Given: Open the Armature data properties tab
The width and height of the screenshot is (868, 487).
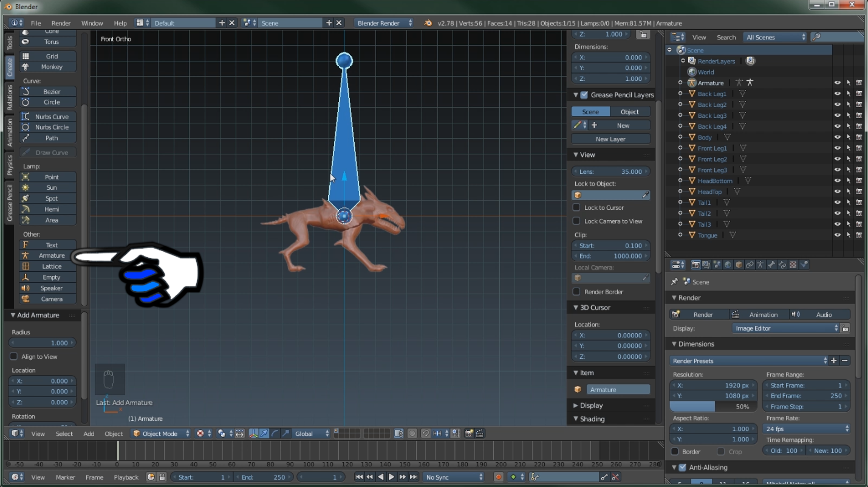Looking at the screenshot, I should click(x=760, y=264).
